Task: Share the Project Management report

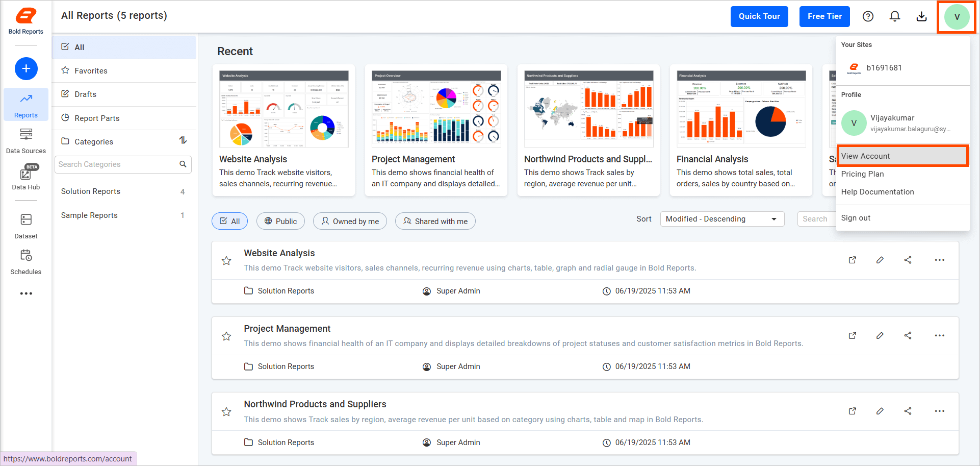Action: (x=908, y=335)
